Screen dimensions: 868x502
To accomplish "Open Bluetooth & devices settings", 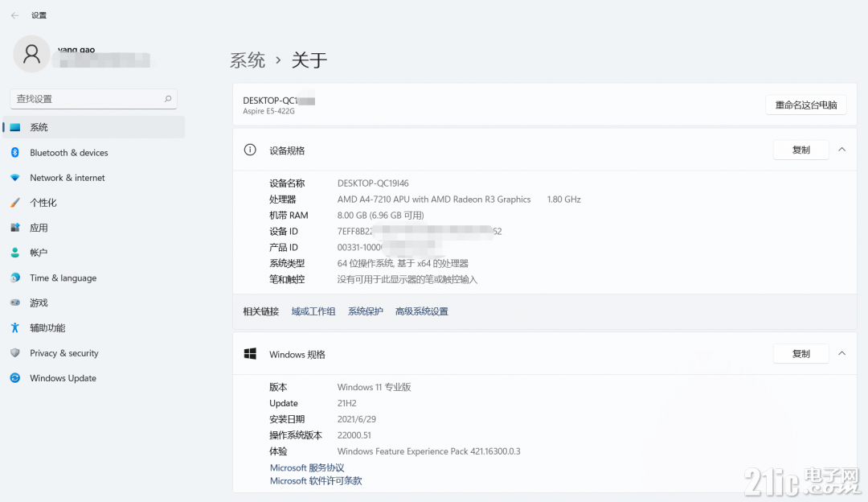I will click(x=94, y=152).
